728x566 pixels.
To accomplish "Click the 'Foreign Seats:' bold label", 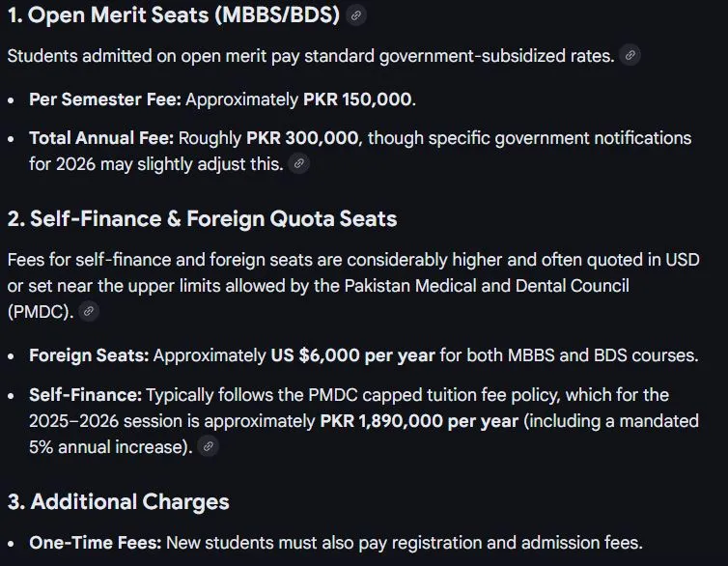I will click(89, 355).
